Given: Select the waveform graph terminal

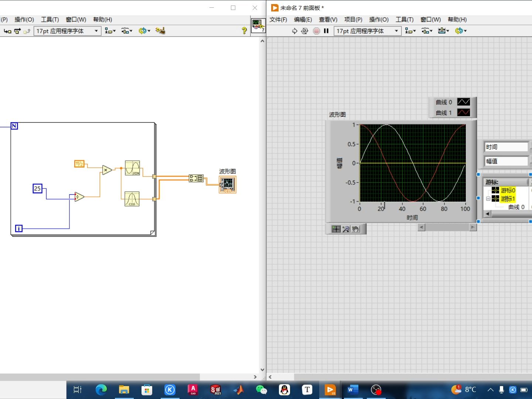Looking at the screenshot, I should [x=227, y=184].
